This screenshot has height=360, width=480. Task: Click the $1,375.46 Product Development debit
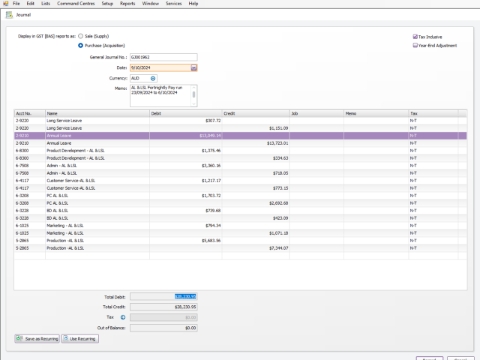tap(186, 151)
